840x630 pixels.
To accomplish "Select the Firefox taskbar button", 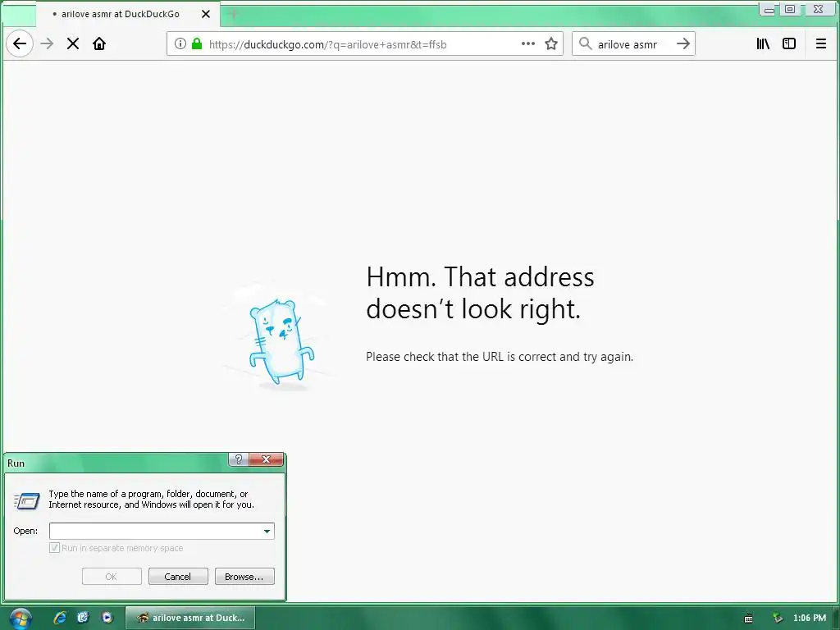I will tap(190, 618).
